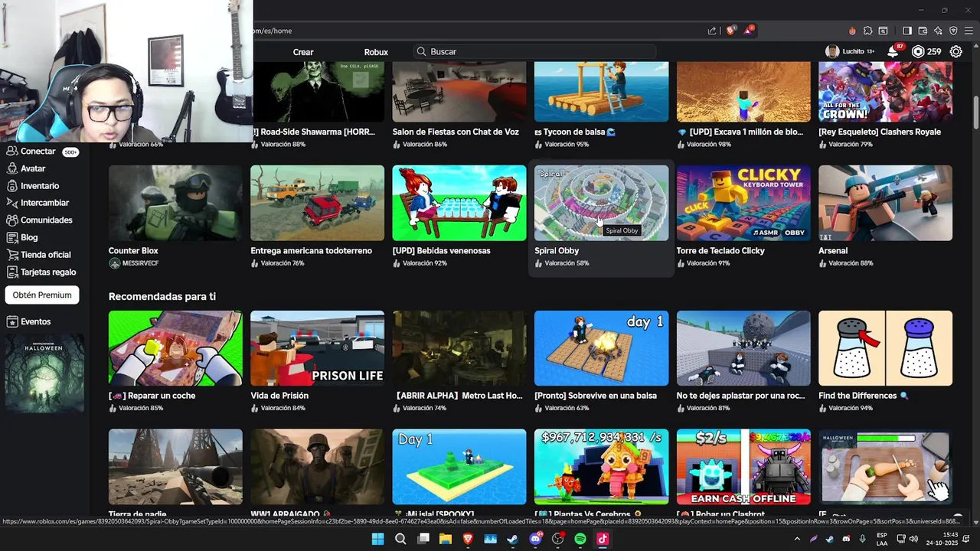Image resolution: width=980 pixels, height=551 pixels.
Task: Click the share page icon
Action: [712, 31]
